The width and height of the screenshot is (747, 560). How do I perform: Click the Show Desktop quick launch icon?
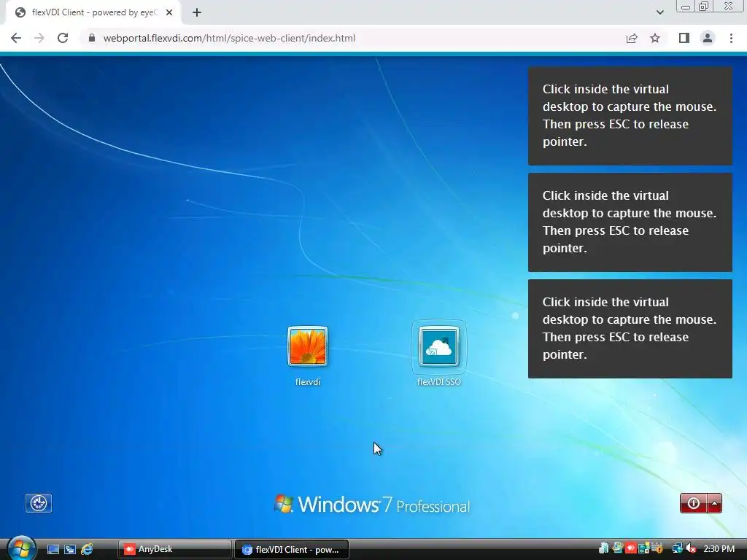click(x=53, y=550)
